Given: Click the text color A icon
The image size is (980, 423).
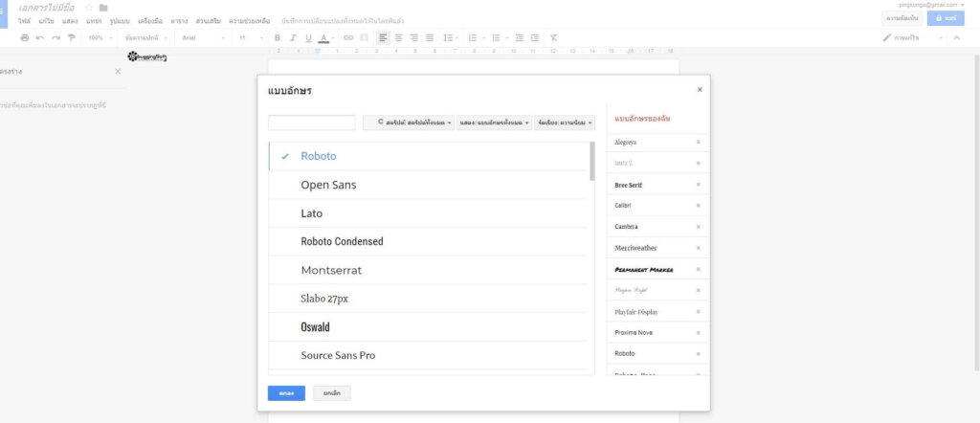Looking at the screenshot, I should pos(323,38).
